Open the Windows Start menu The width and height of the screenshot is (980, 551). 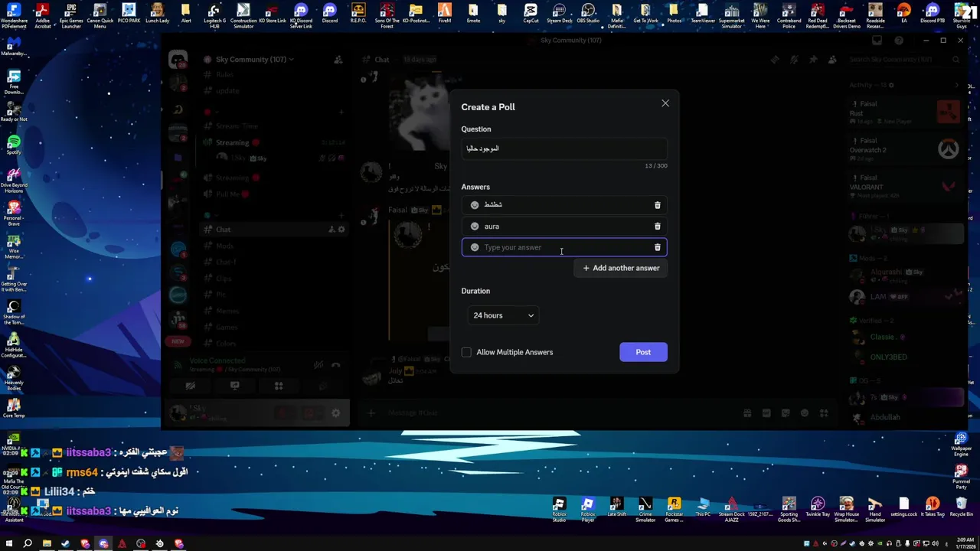click(x=8, y=544)
